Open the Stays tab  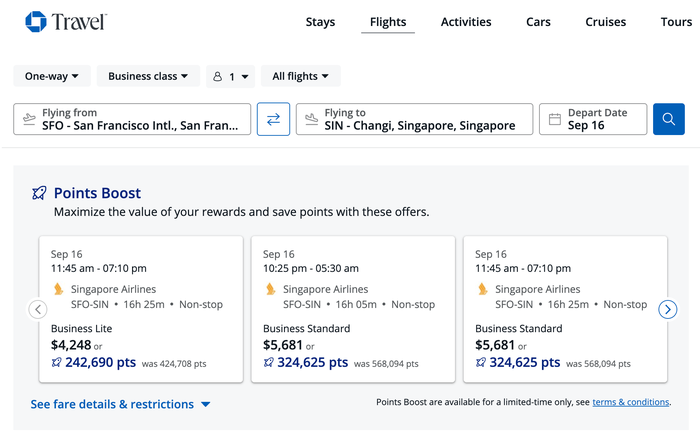(x=320, y=22)
